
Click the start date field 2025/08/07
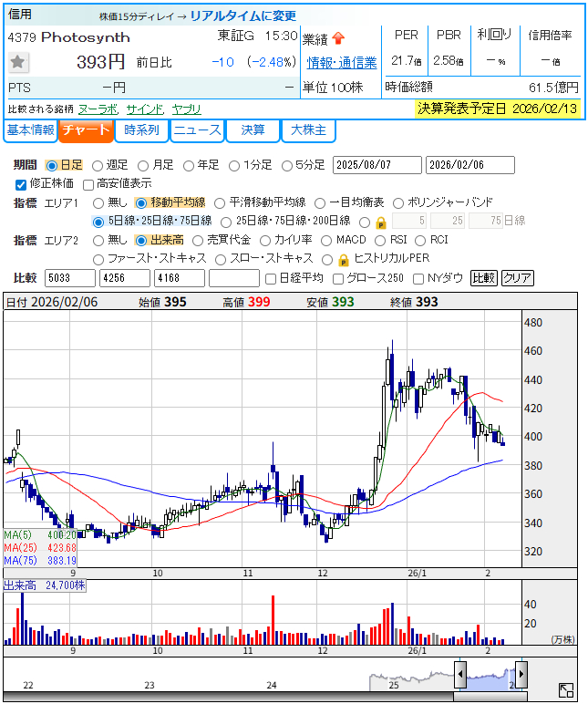pyautogui.click(x=377, y=165)
